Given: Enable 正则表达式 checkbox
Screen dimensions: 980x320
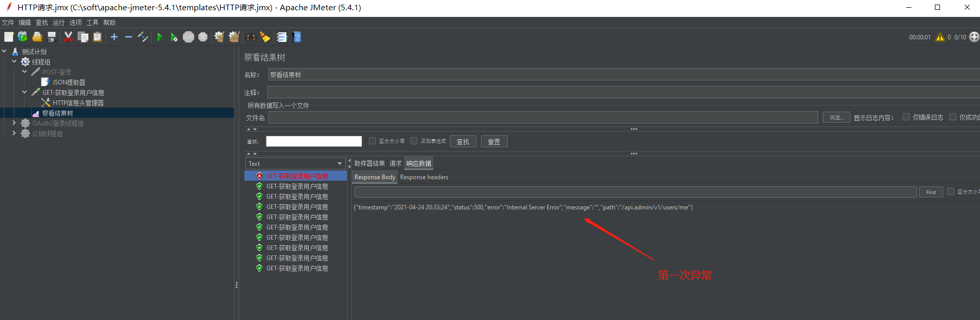Looking at the screenshot, I should click(414, 141).
